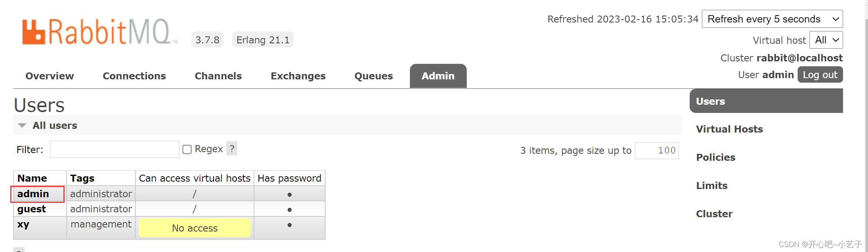Enable the Regex filter checkbox
Screen dimensions: 868x252
pyautogui.click(x=187, y=149)
